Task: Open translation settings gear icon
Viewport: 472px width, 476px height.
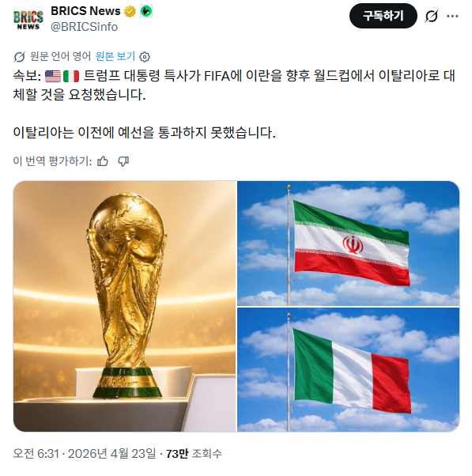Action: [x=145, y=57]
